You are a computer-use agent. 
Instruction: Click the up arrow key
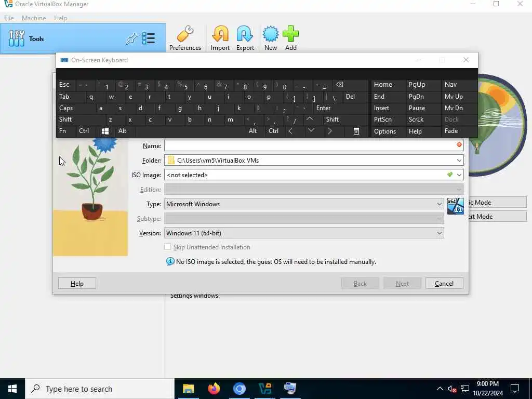tap(310, 119)
